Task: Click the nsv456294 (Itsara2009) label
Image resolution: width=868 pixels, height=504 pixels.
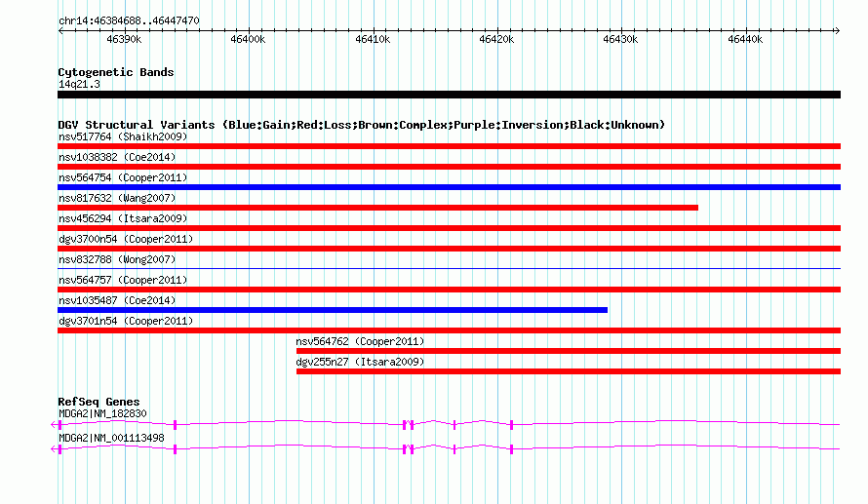Action: pyautogui.click(x=123, y=218)
